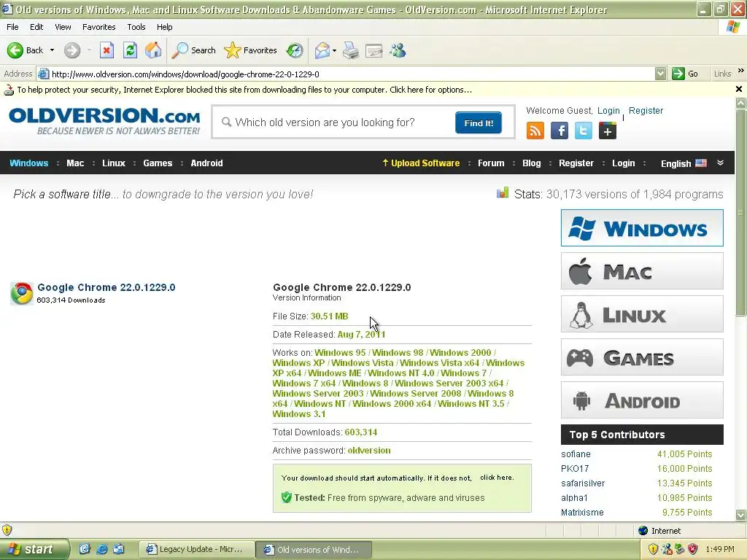747x560 pixels.
Task: Open the Twitter icon link
Action: (x=583, y=131)
